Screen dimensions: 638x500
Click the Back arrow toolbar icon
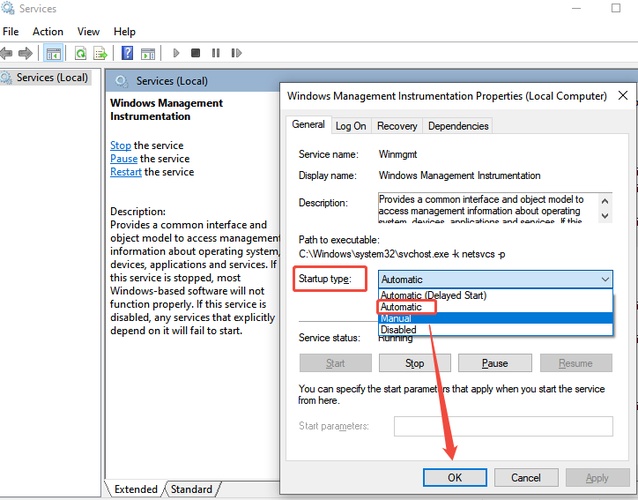[6, 53]
